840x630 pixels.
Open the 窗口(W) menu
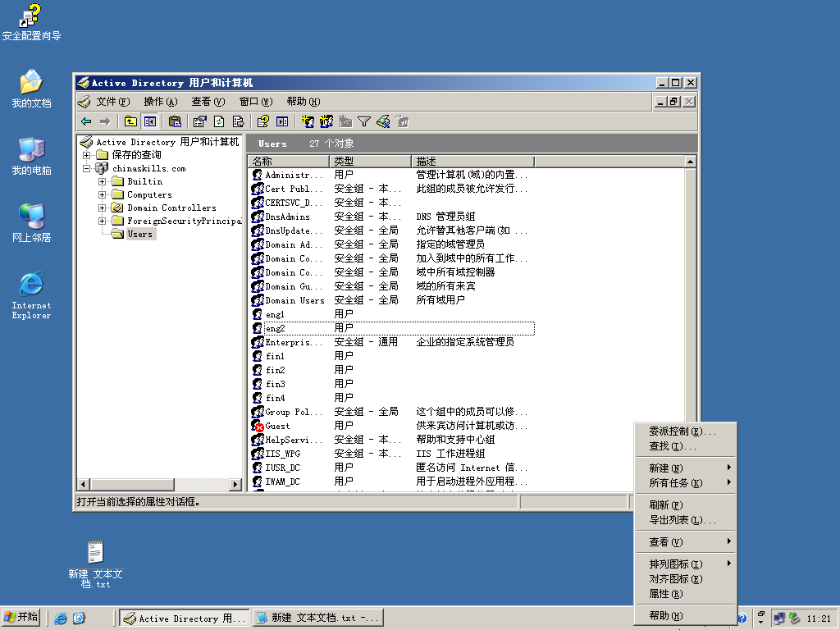pos(256,102)
